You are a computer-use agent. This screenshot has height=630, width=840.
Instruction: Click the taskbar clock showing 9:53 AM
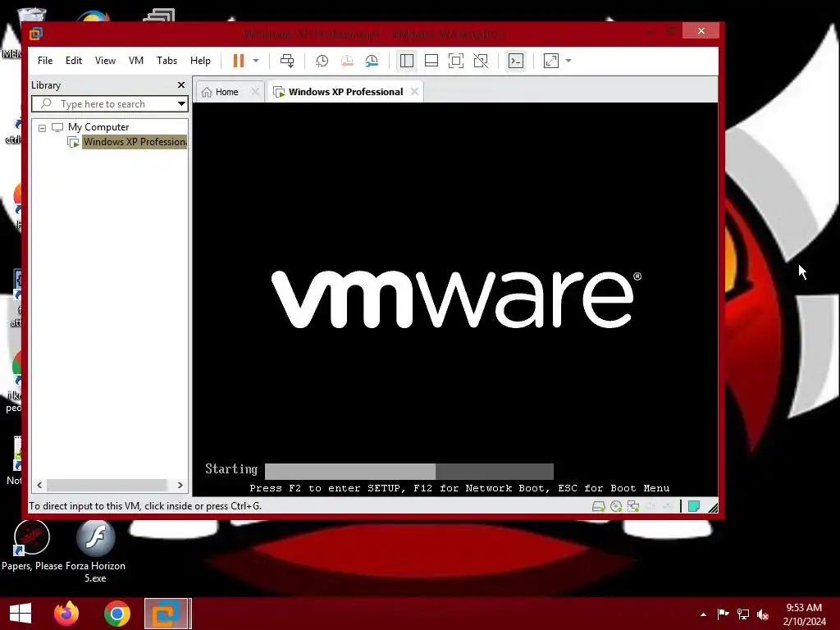[x=804, y=614]
